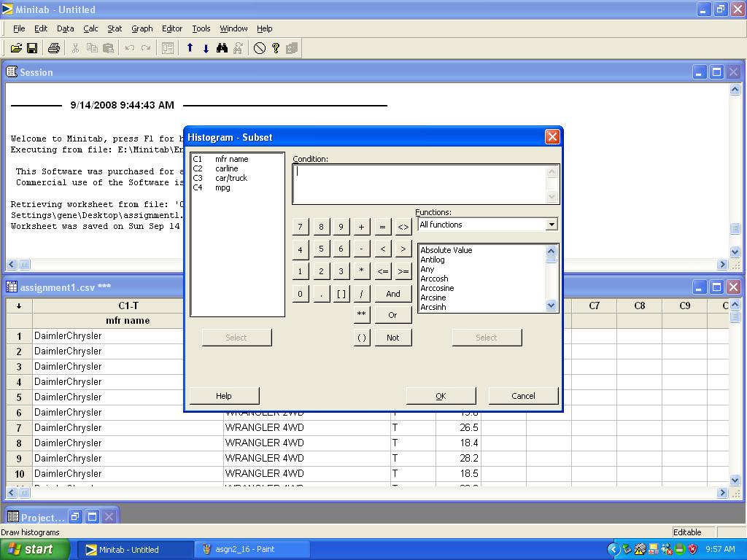Insert the exponent (**) operator

[361, 314]
